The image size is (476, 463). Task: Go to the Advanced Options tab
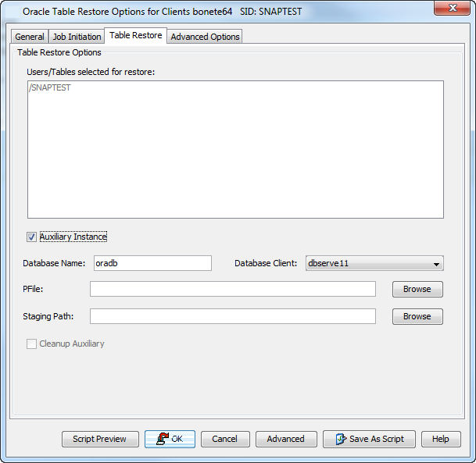click(x=206, y=37)
